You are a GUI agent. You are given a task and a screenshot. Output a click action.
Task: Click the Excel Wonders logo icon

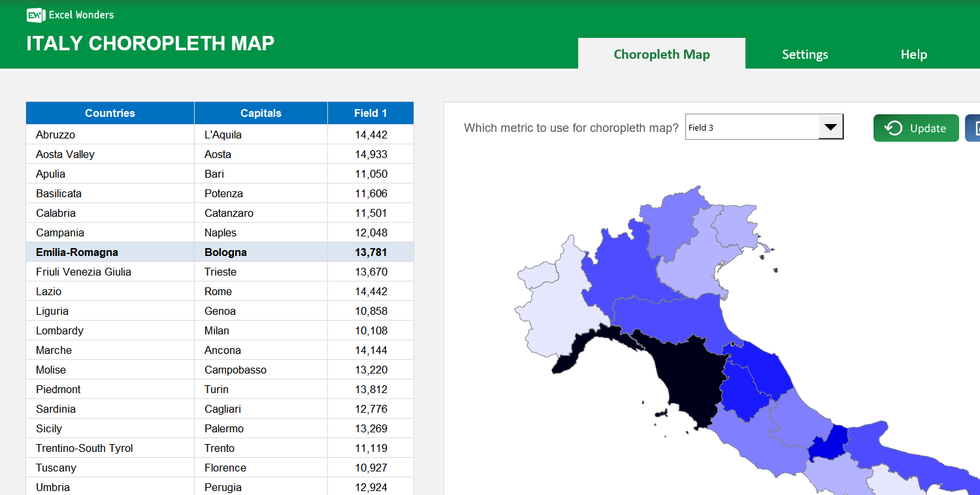35,14
